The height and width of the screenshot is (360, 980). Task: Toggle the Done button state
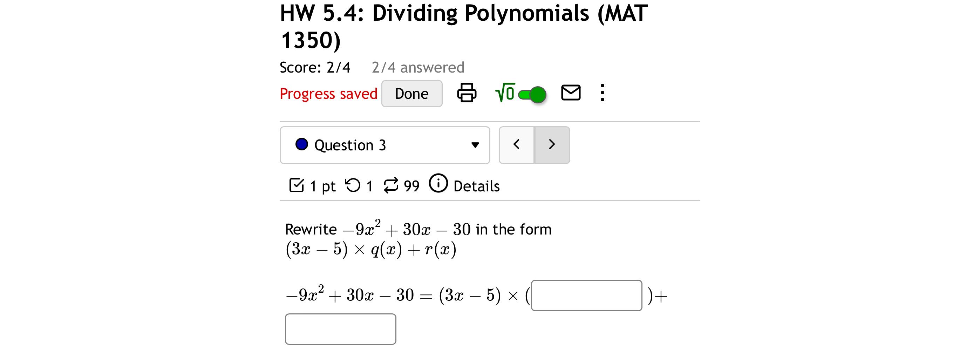tap(411, 93)
